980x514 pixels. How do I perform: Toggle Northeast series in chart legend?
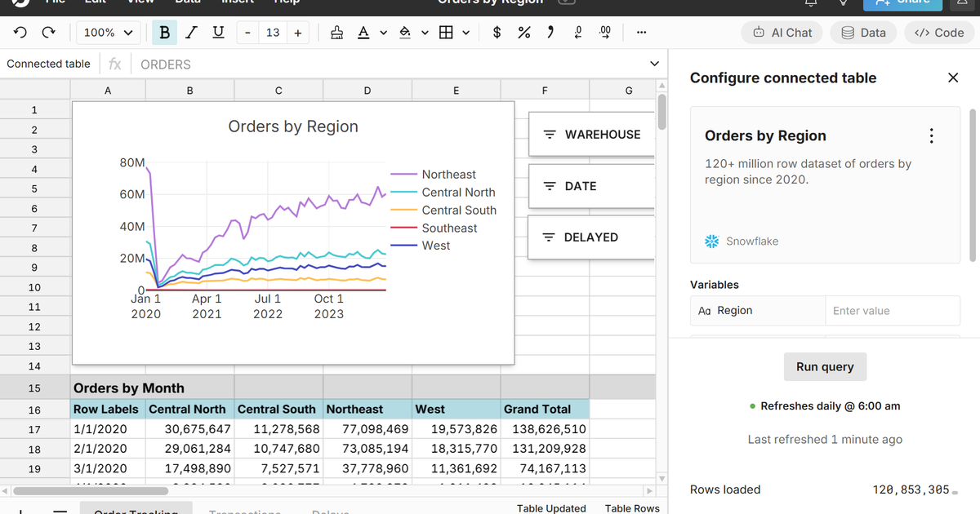coord(434,175)
